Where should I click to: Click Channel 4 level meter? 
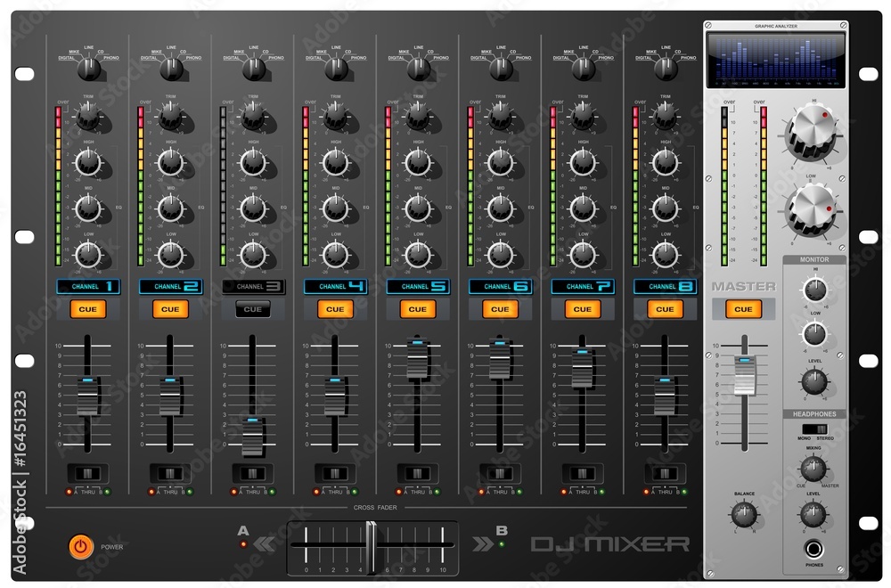click(x=306, y=186)
